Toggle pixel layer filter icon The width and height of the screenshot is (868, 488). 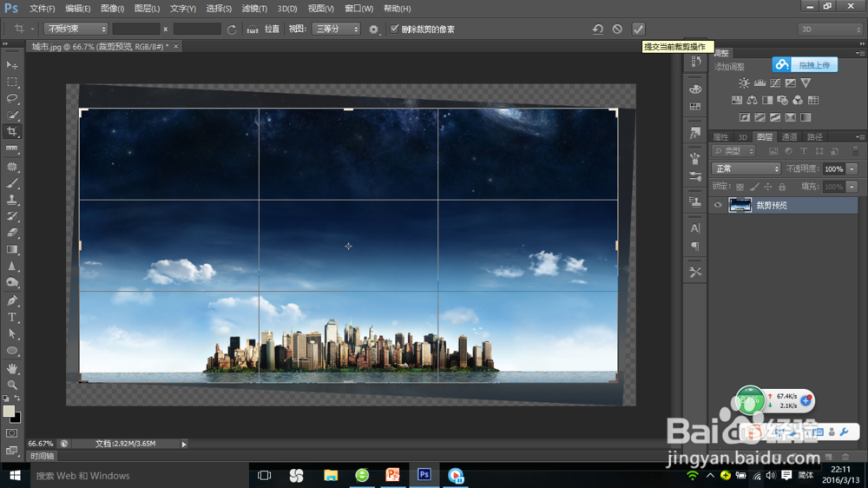(x=773, y=151)
